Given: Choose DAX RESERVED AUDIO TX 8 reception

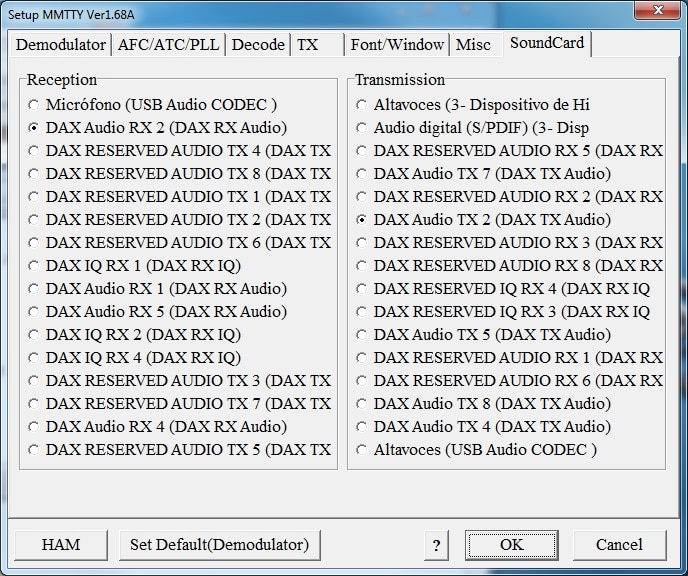Looking at the screenshot, I should [179, 174].
